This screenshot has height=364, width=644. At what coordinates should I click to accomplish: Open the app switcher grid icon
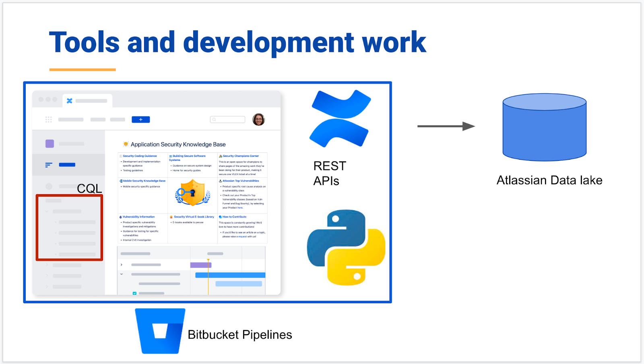(48, 119)
